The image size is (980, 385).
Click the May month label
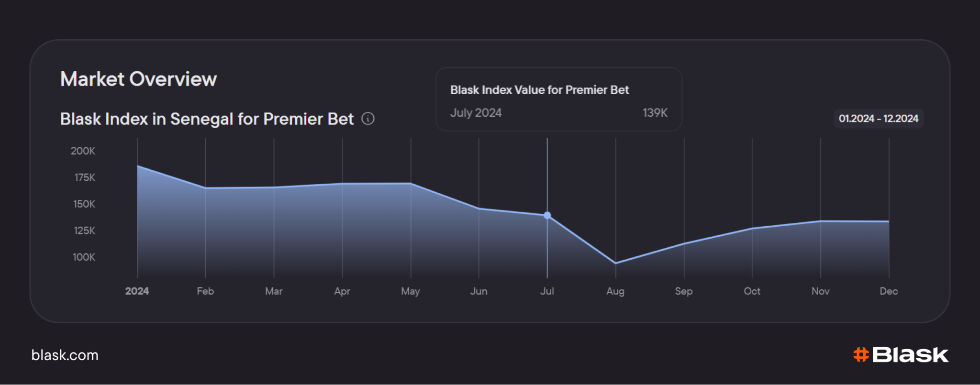point(411,291)
